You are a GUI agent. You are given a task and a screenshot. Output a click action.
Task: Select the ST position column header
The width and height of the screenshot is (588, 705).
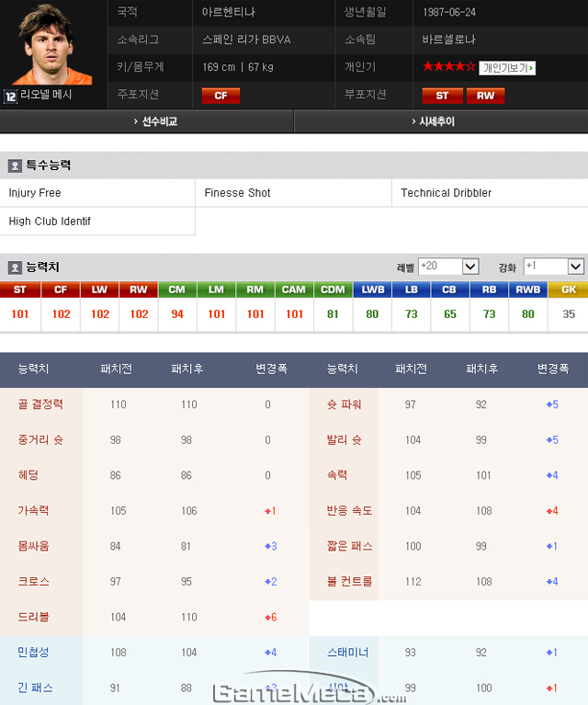(x=20, y=290)
